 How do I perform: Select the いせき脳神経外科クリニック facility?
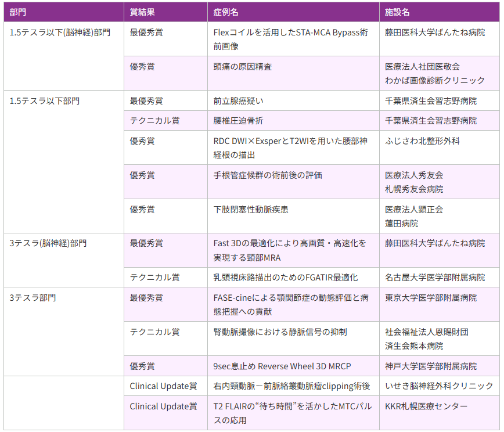click(x=439, y=386)
